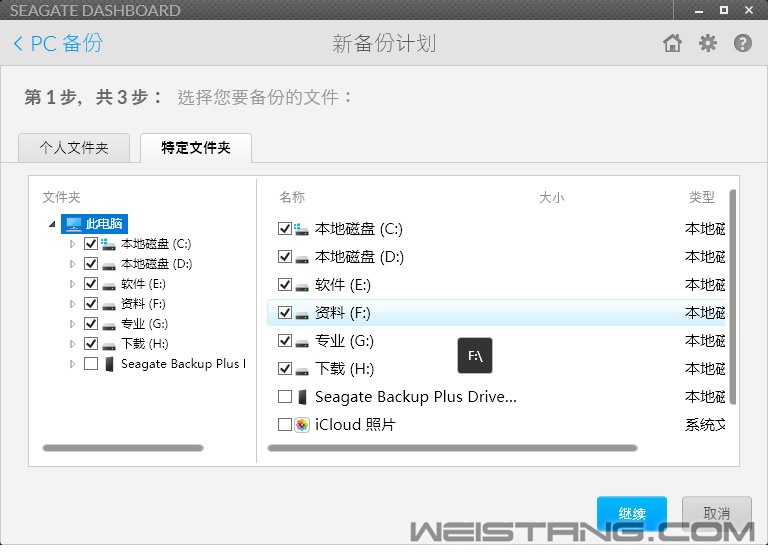Uncheck 软件 (E:) in the file list
This screenshot has width=768, height=555.
285,284
